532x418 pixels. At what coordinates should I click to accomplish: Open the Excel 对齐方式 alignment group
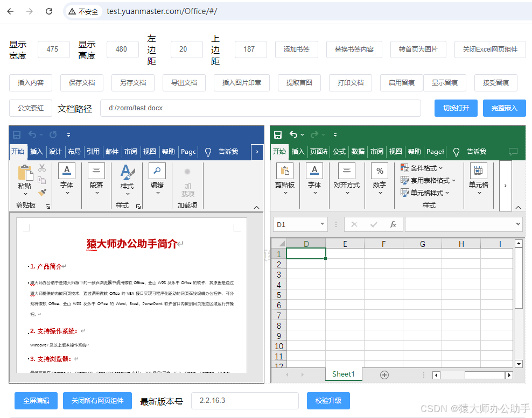point(346,179)
